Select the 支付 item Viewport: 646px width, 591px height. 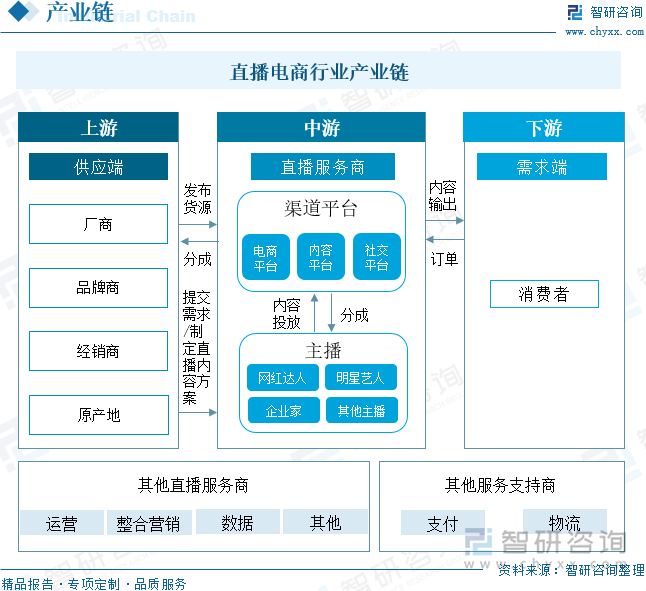tap(442, 523)
